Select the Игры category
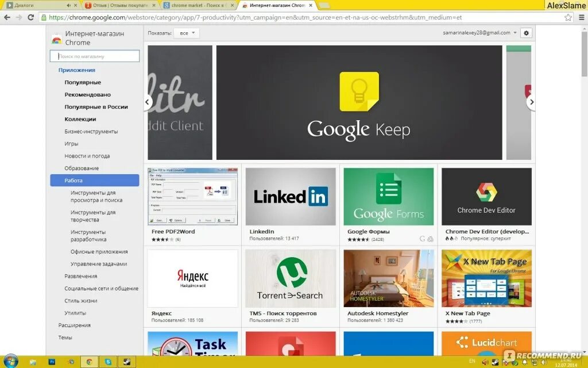 [x=71, y=143]
